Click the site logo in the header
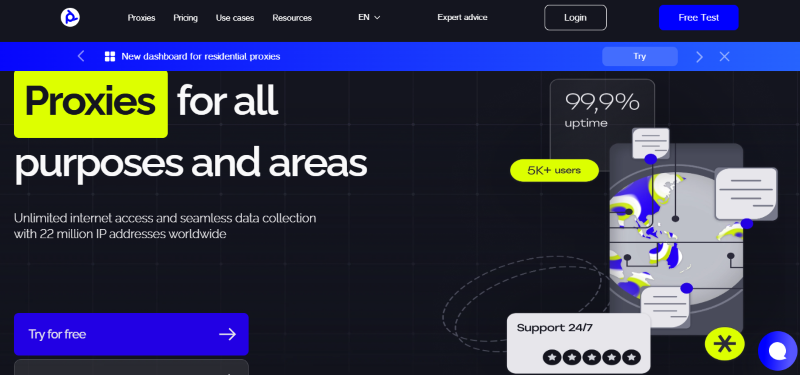The width and height of the screenshot is (800, 375). pyautogui.click(x=70, y=18)
